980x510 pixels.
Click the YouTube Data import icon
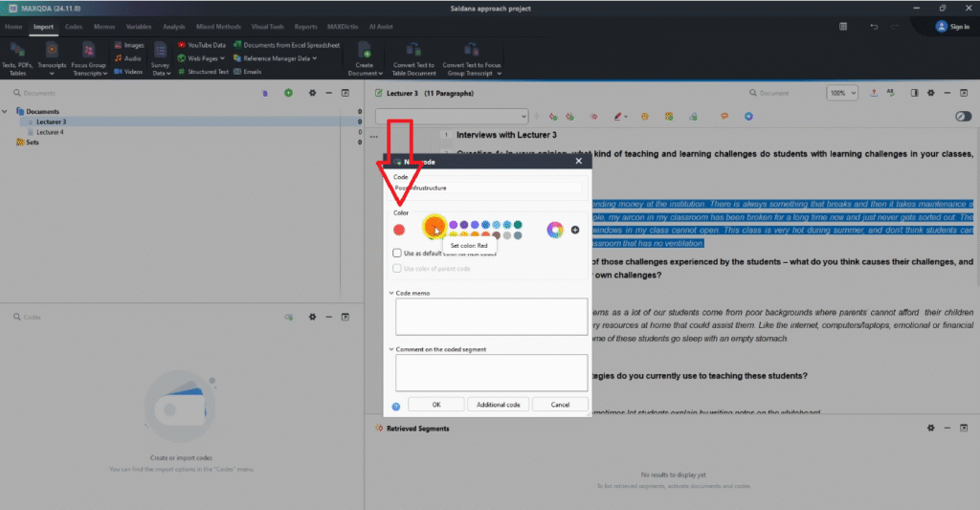pyautogui.click(x=182, y=45)
